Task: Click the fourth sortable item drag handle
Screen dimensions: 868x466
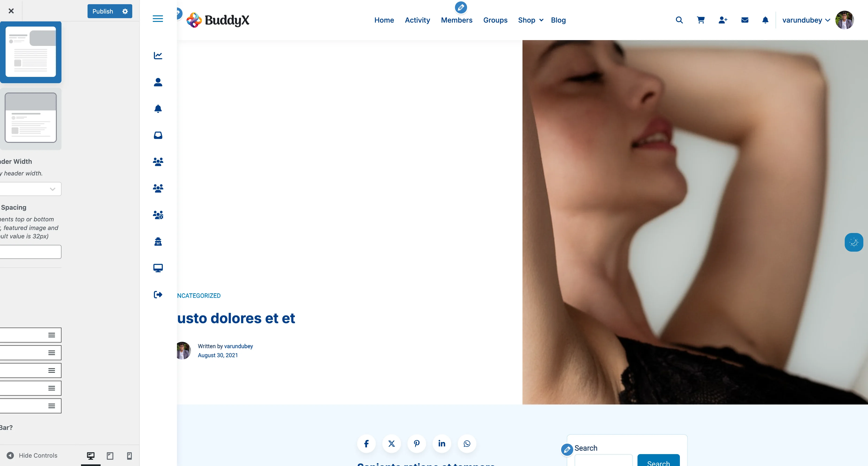Action: tap(51, 388)
